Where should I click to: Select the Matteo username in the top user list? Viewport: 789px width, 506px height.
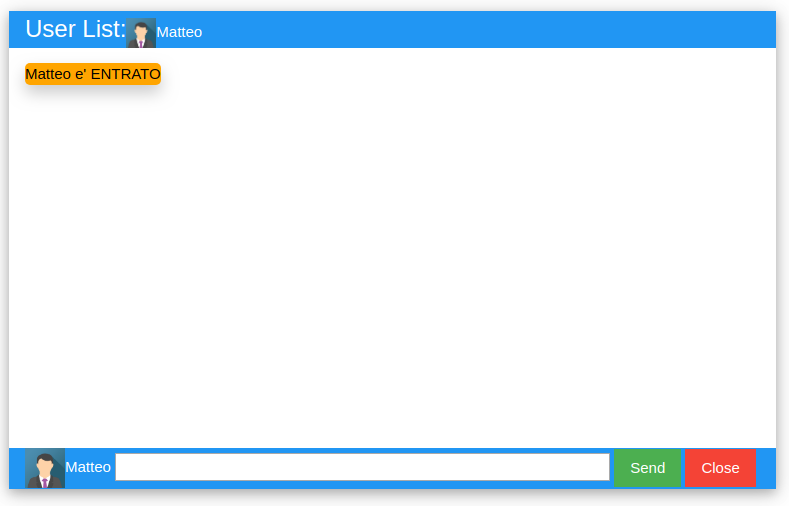tap(179, 32)
